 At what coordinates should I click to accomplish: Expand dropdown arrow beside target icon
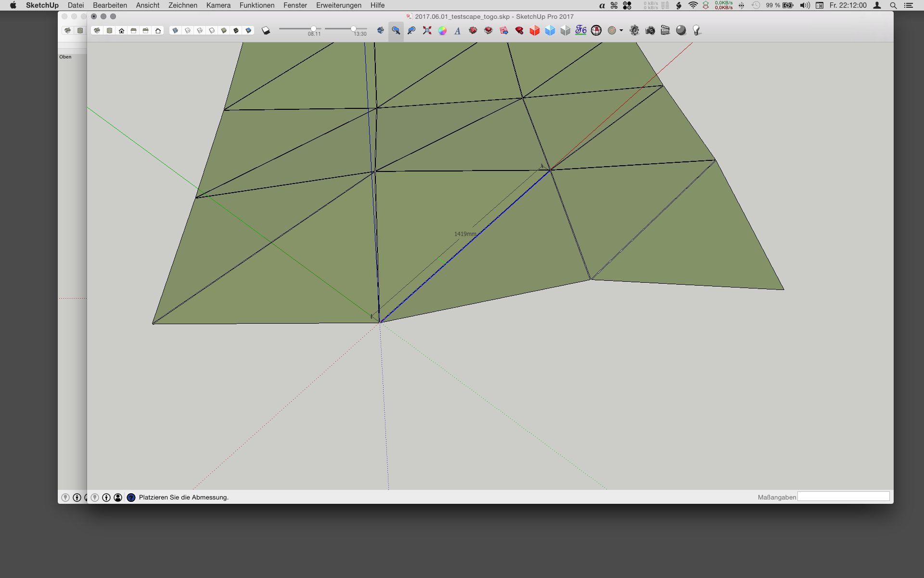pos(621,30)
